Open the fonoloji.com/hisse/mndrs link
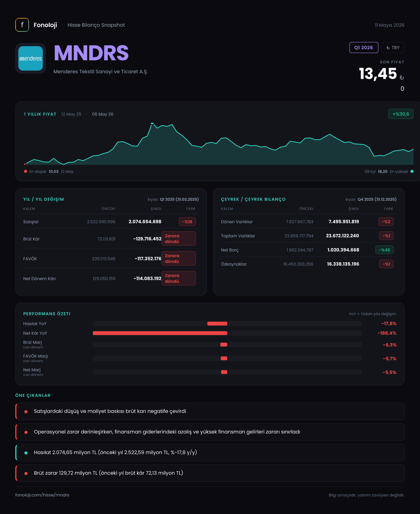Viewport: 420px width, 514px height. [42, 495]
